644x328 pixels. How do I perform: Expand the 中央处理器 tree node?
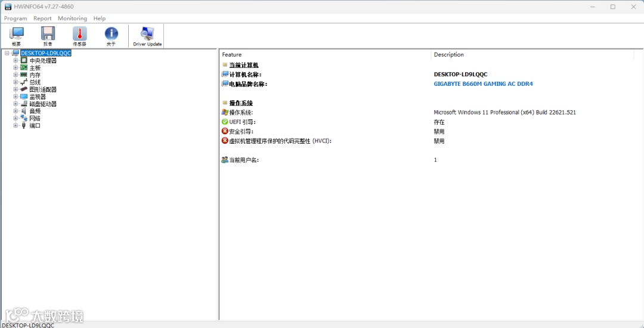[16, 60]
